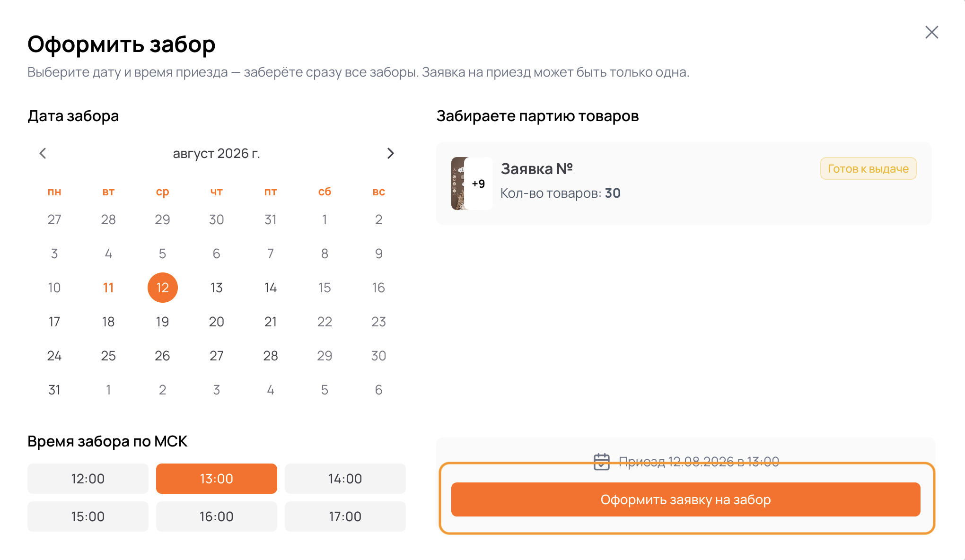
Task: Choose the 16:00 pickup time slot
Action: 217,516
